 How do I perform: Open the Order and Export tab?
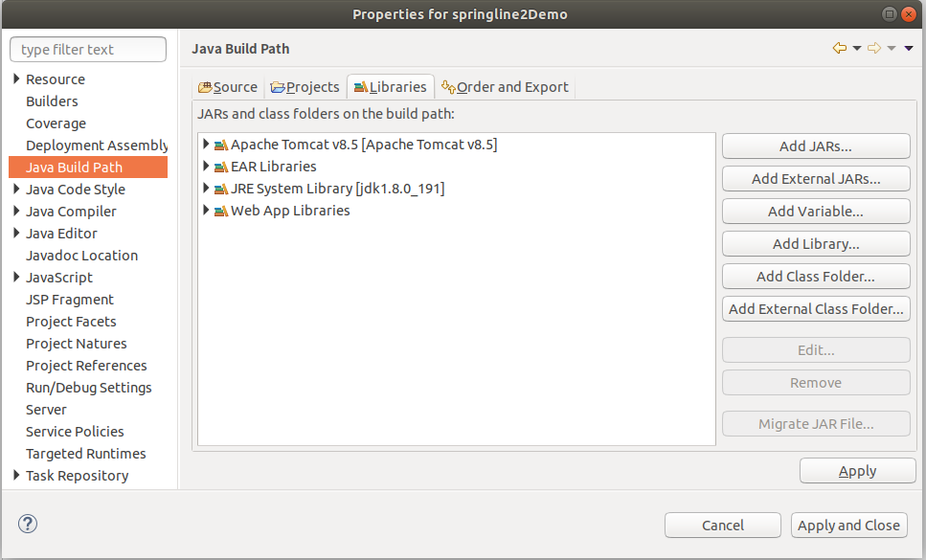505,87
